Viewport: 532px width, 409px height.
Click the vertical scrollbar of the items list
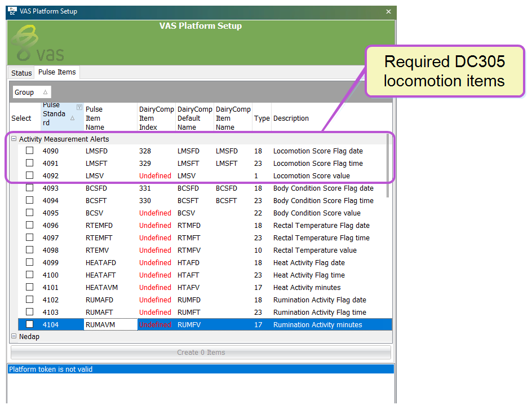coord(388,165)
